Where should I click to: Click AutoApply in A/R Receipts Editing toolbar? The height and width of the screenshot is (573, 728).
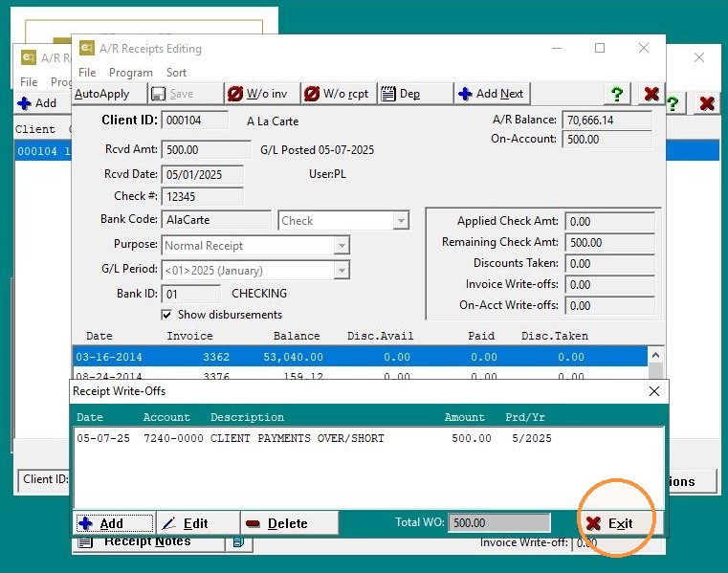coord(110,94)
